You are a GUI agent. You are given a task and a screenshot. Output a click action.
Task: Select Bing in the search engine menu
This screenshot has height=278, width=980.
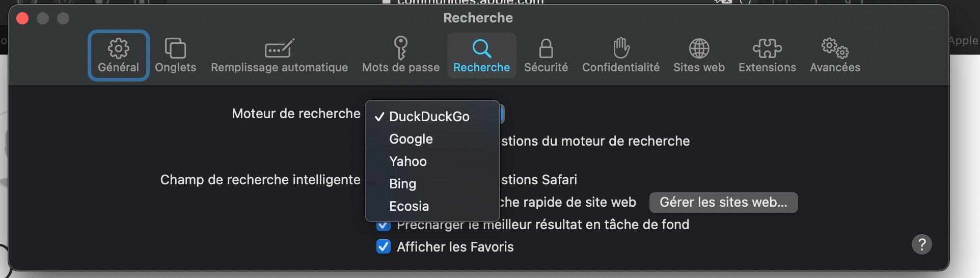402,184
